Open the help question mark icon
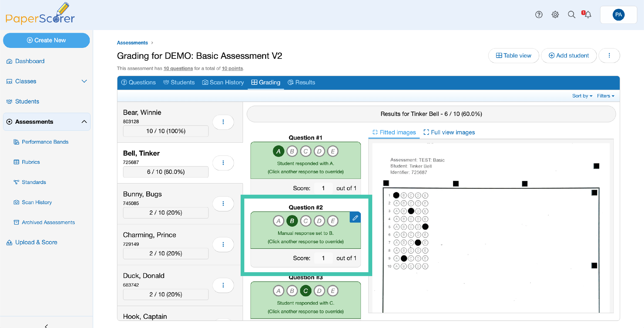The width and height of the screenshot is (644, 328). click(x=539, y=15)
